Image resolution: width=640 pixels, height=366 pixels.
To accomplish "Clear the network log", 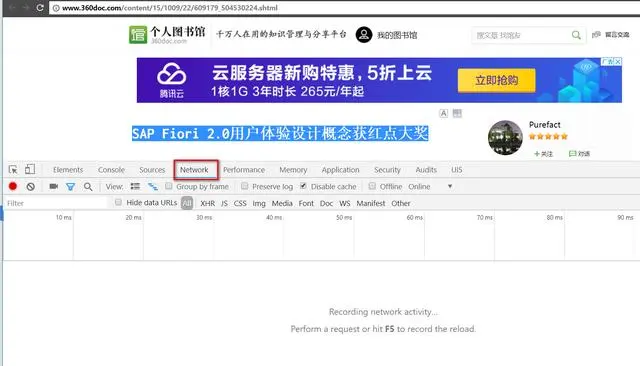I will point(31,187).
